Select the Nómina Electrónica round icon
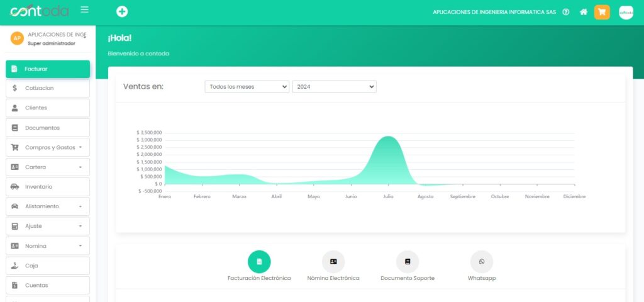 333,262
